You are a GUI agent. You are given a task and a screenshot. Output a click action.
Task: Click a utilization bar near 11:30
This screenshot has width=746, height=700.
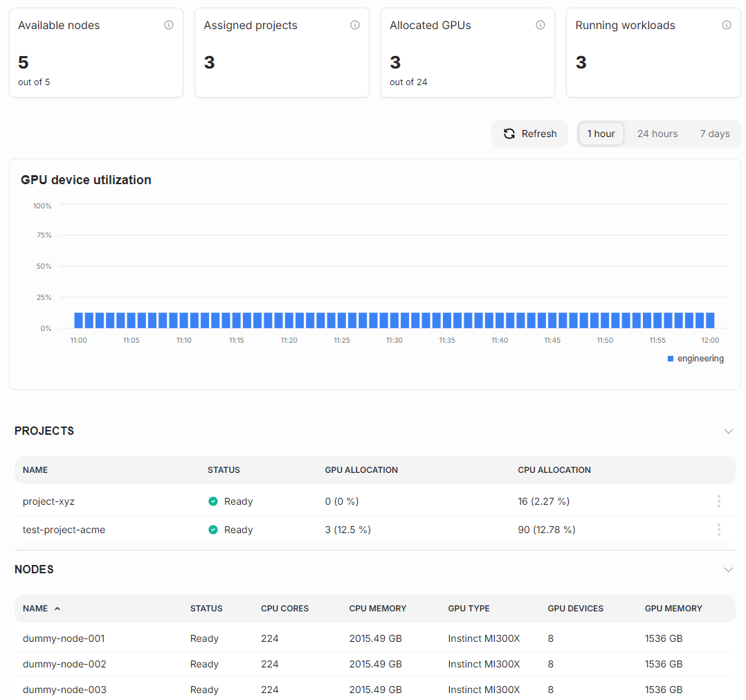click(x=394, y=320)
